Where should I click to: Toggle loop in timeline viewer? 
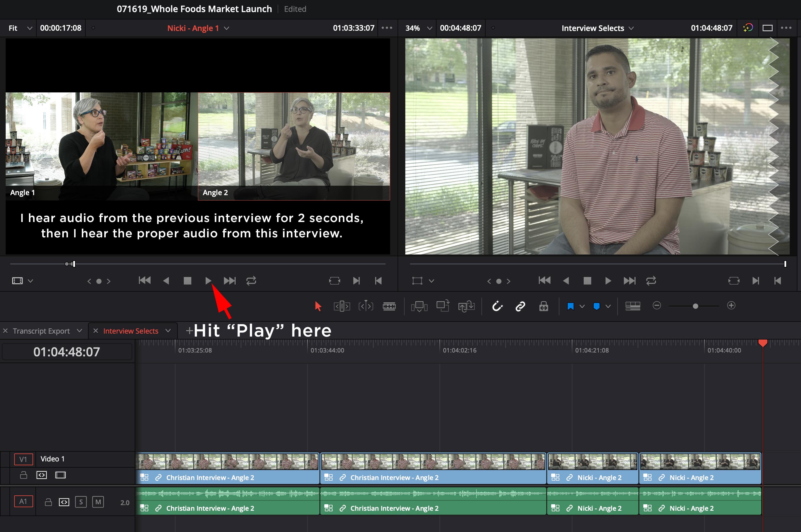pos(651,280)
